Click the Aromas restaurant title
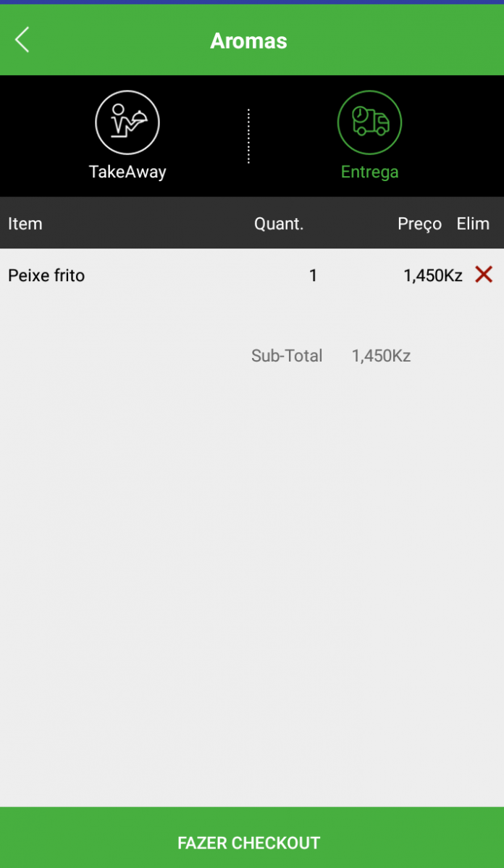 (x=248, y=41)
